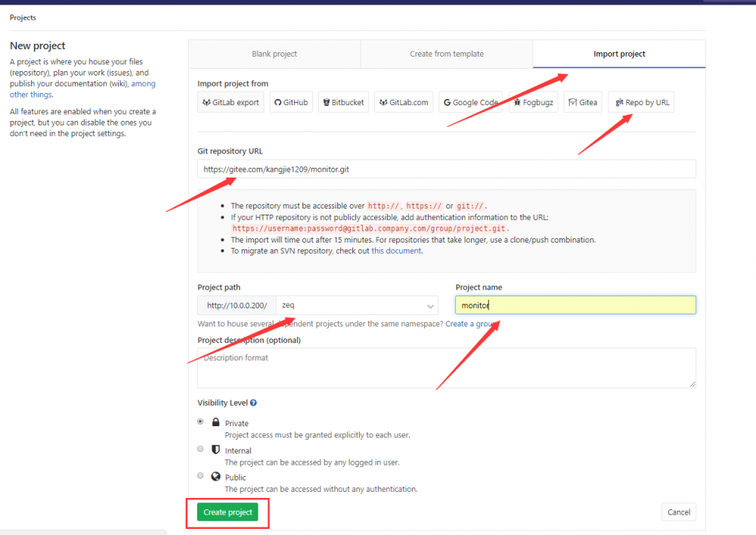The width and height of the screenshot is (756, 535).
Task: Open the Visibility Level help tooltip
Action: 254,402
